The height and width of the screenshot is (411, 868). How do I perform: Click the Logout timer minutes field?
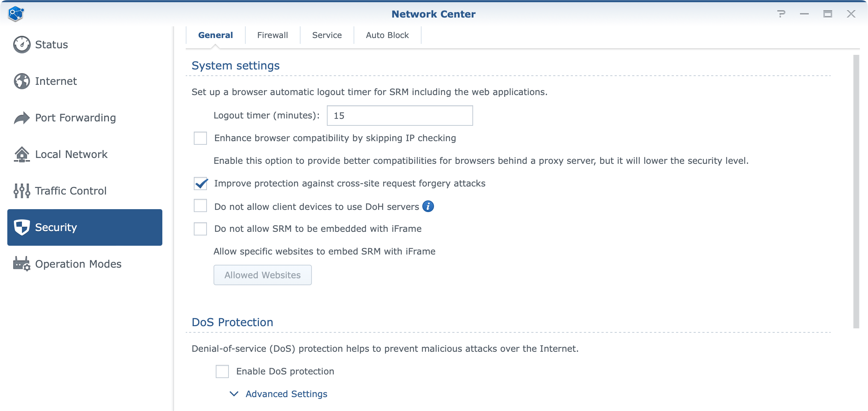(x=400, y=116)
